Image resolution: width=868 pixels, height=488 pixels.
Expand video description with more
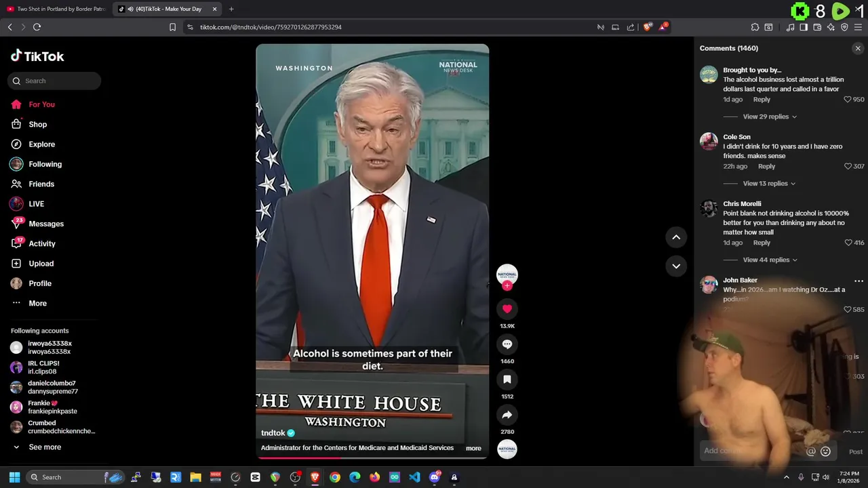tap(473, 448)
